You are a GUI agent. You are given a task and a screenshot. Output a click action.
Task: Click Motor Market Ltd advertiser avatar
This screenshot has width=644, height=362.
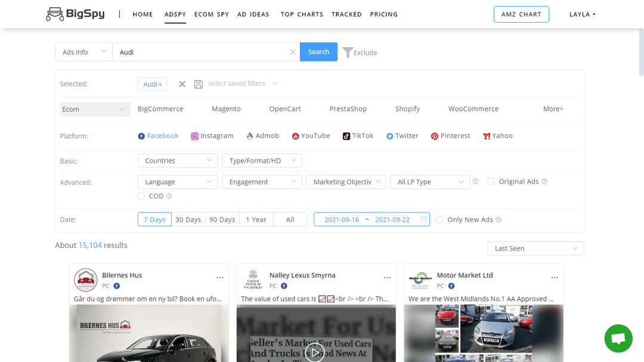[x=420, y=280]
